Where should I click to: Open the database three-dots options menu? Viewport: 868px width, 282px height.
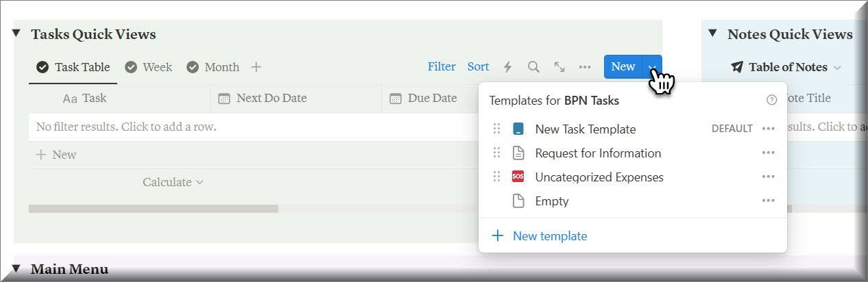point(585,67)
